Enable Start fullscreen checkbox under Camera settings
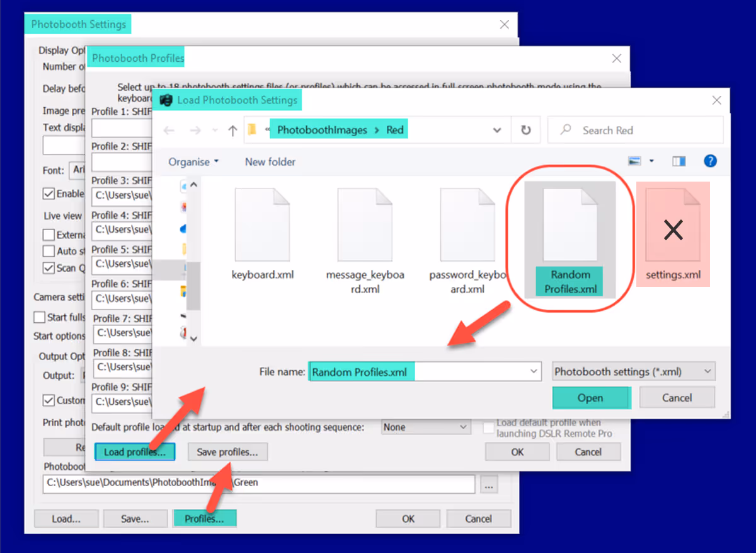756x553 pixels. (x=39, y=317)
